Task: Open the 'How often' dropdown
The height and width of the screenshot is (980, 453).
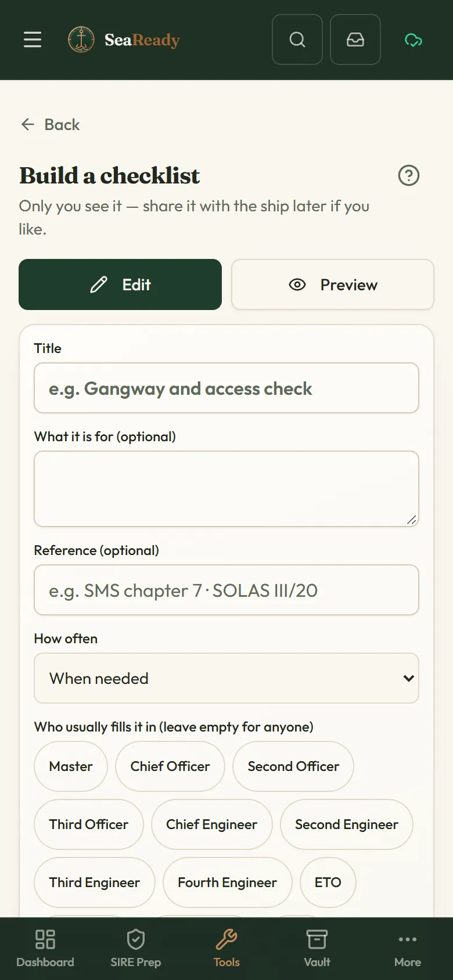Action: (x=227, y=678)
